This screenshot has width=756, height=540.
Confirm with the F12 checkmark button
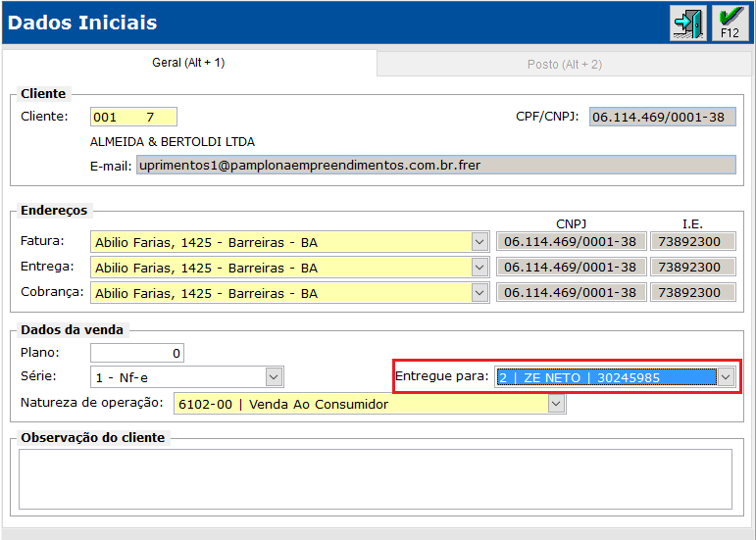pos(730,23)
